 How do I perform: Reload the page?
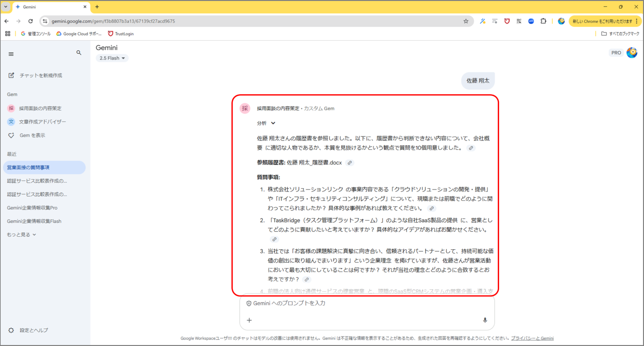click(x=31, y=21)
